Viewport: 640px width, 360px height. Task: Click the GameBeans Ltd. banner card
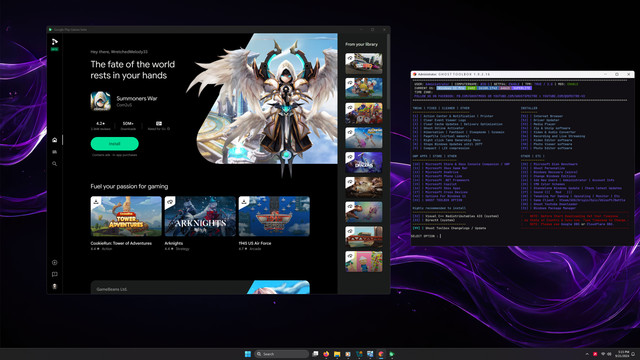pos(200,287)
